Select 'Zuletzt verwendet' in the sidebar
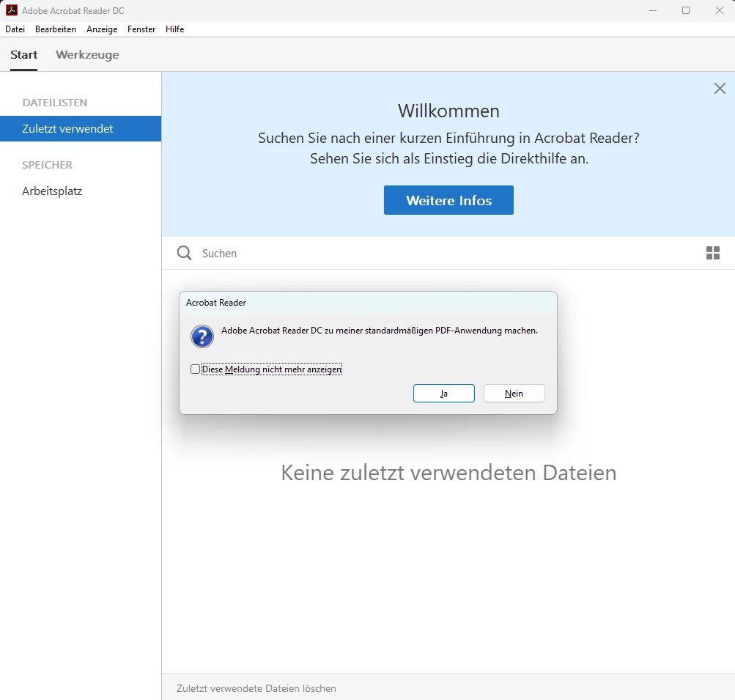 pyautogui.click(x=81, y=128)
